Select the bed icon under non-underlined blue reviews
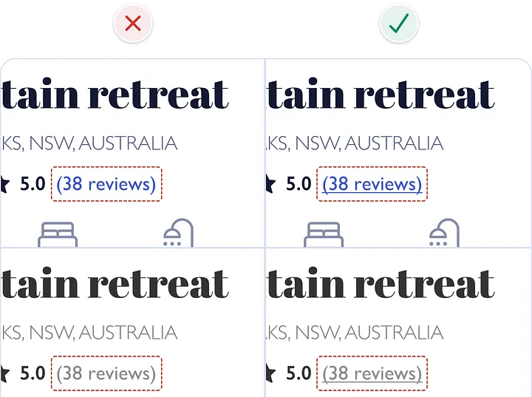The height and width of the screenshot is (397, 532). click(x=58, y=234)
